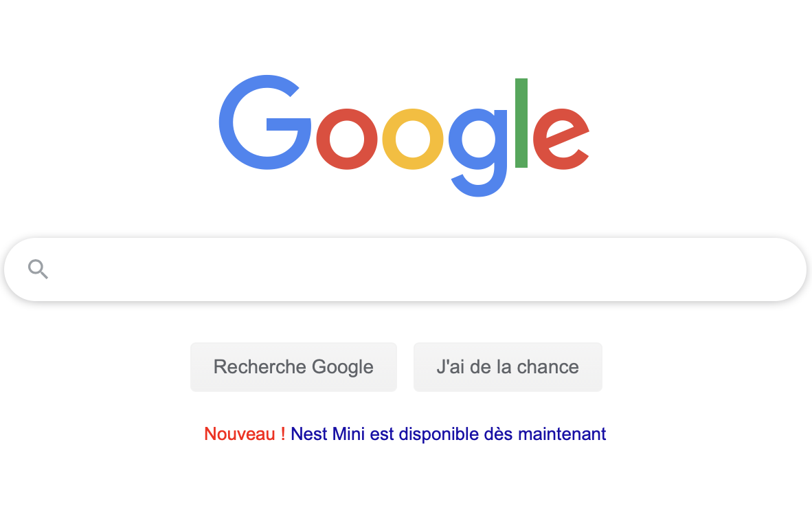This screenshot has height=528, width=812.
Task: Click the first red o in the logo
Action: (x=346, y=139)
